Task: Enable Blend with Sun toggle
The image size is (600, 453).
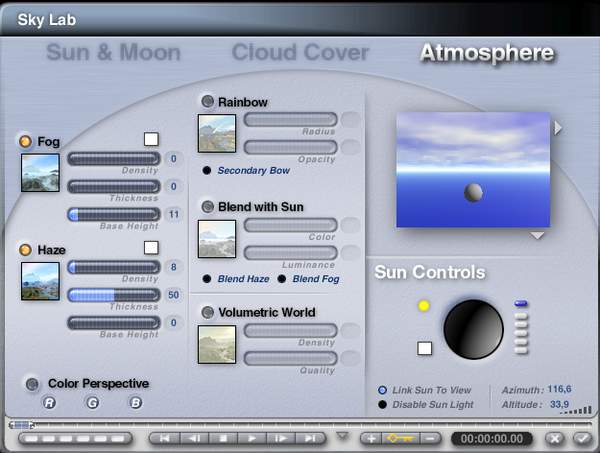Action: coord(207,207)
